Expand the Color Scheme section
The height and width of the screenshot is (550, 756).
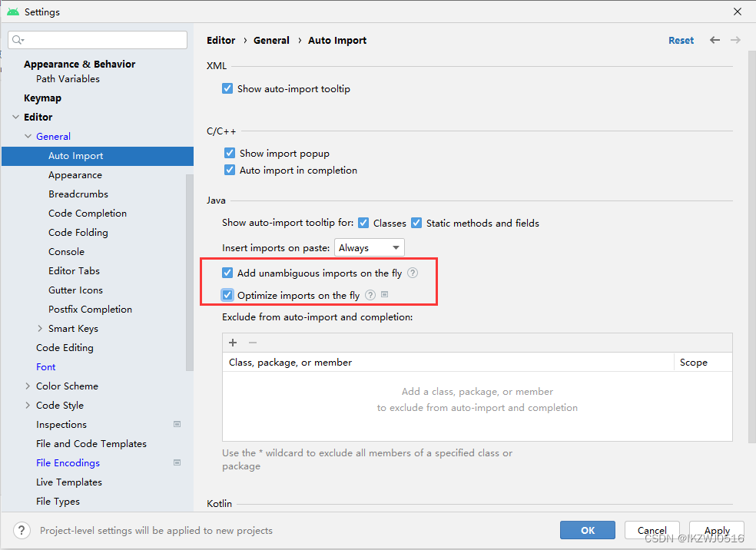pyautogui.click(x=28, y=386)
